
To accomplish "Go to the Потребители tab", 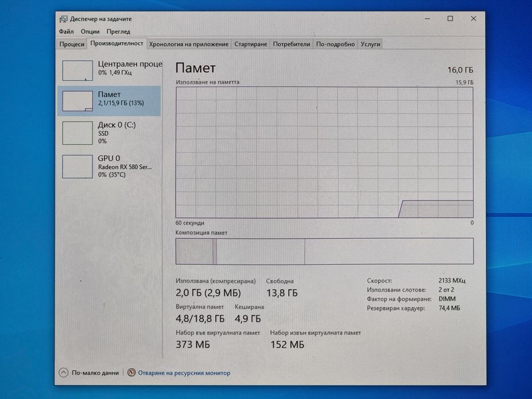I will [x=291, y=44].
